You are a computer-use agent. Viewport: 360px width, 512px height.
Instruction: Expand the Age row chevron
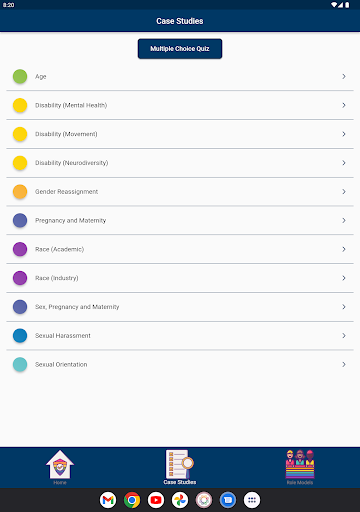point(344,76)
